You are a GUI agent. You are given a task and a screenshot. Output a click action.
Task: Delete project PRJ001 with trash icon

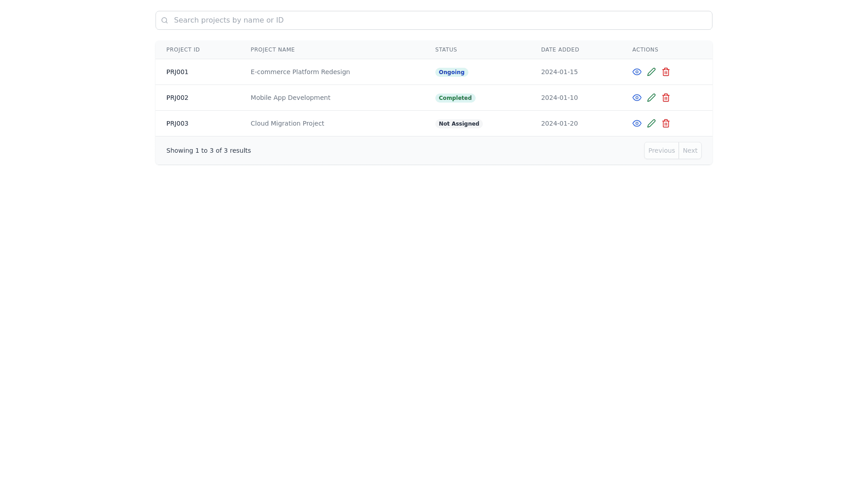665,72
